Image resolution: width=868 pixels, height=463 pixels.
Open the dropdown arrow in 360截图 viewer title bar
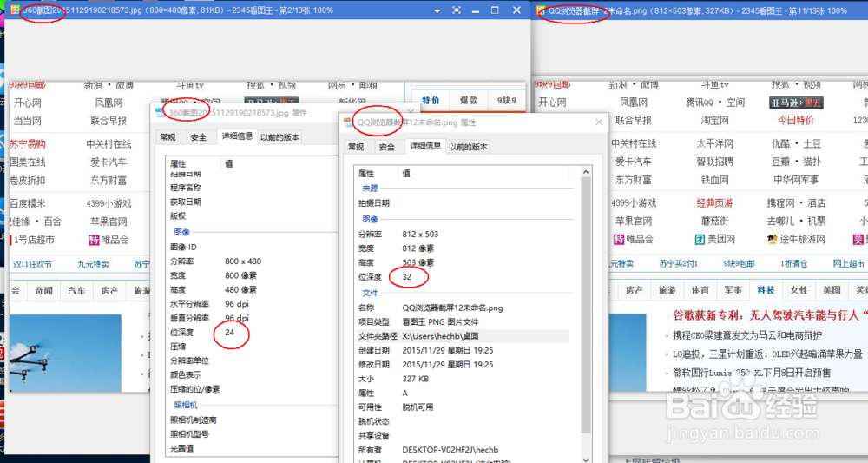pyautogui.click(x=437, y=10)
